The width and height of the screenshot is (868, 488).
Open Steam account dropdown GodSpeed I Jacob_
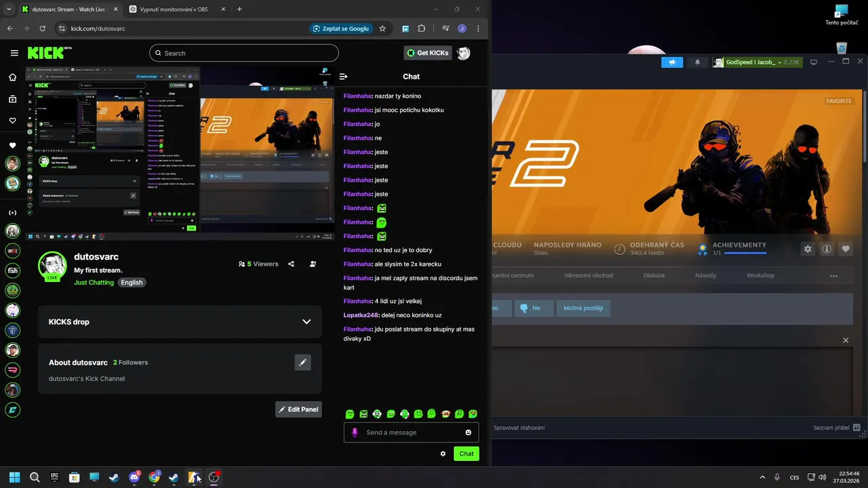coord(757,62)
